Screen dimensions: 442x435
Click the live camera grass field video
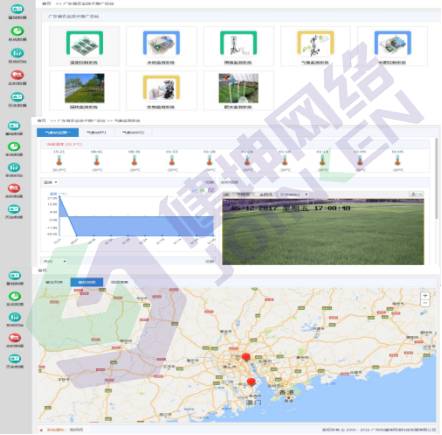tap(323, 232)
